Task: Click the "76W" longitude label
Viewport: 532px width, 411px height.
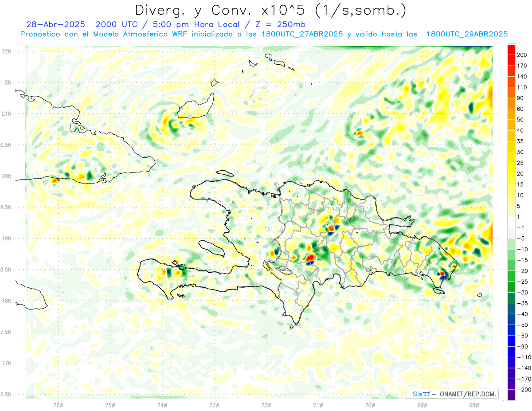Action: tap(58, 405)
